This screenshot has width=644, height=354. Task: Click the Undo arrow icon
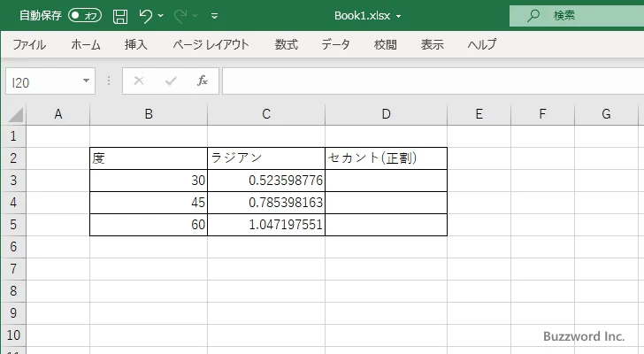tap(145, 16)
